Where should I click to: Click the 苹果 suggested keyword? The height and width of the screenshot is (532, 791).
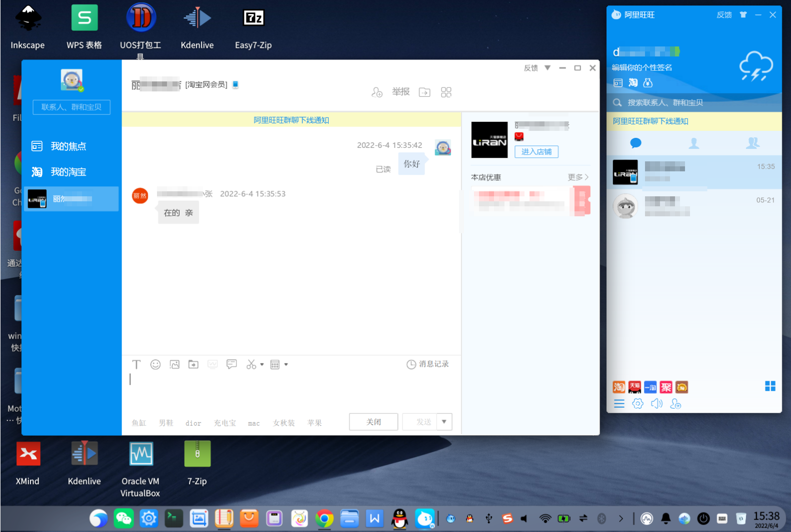(x=314, y=423)
